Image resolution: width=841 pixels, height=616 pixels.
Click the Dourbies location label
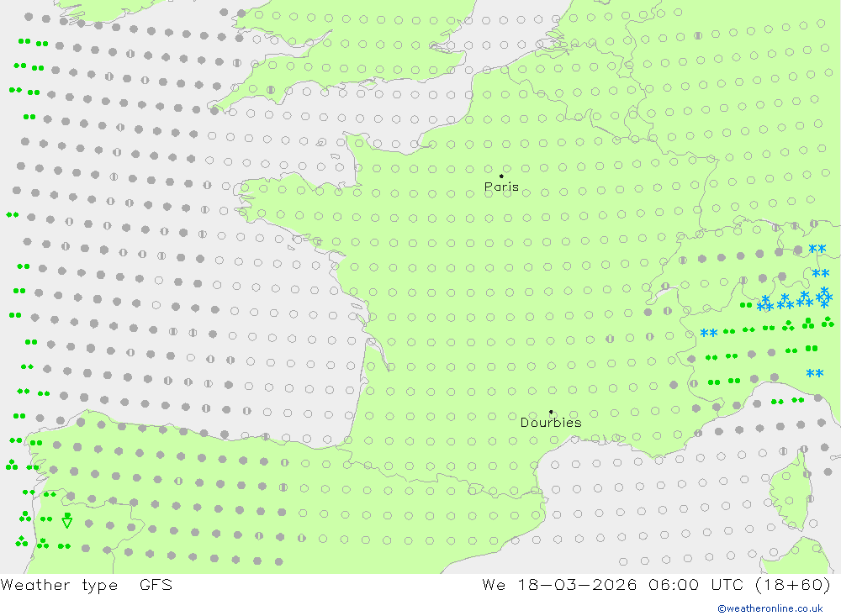(551, 423)
